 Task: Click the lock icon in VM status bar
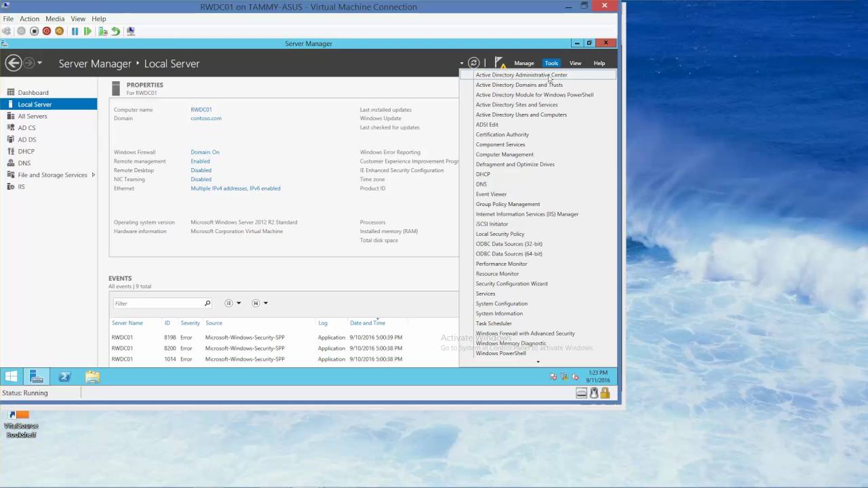point(605,393)
